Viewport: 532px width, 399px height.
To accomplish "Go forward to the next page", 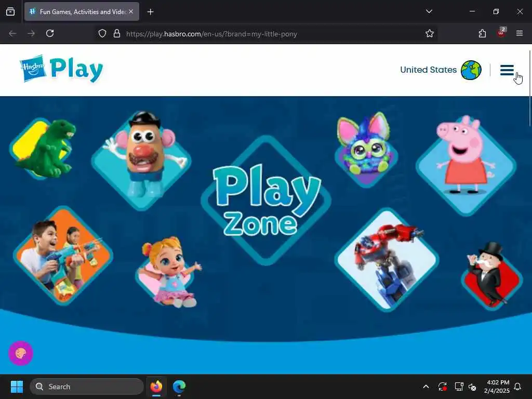I will (31, 33).
